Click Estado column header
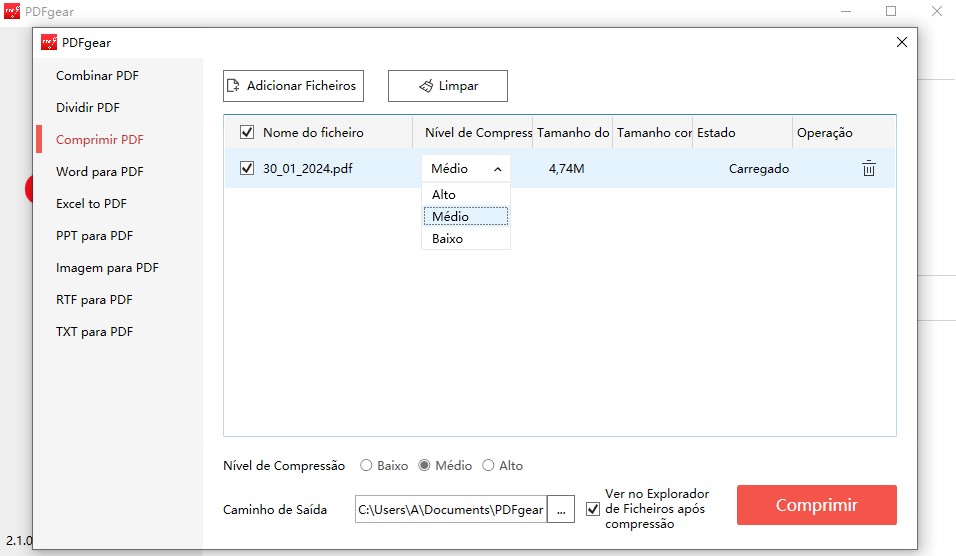Image resolution: width=956 pixels, height=556 pixels. point(743,132)
